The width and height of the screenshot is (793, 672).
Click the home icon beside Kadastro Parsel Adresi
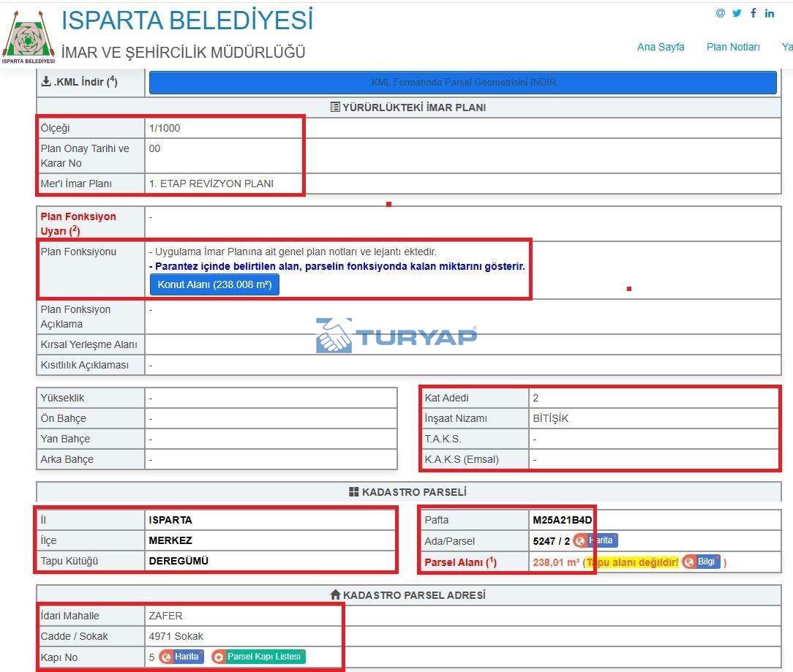pyautogui.click(x=336, y=595)
